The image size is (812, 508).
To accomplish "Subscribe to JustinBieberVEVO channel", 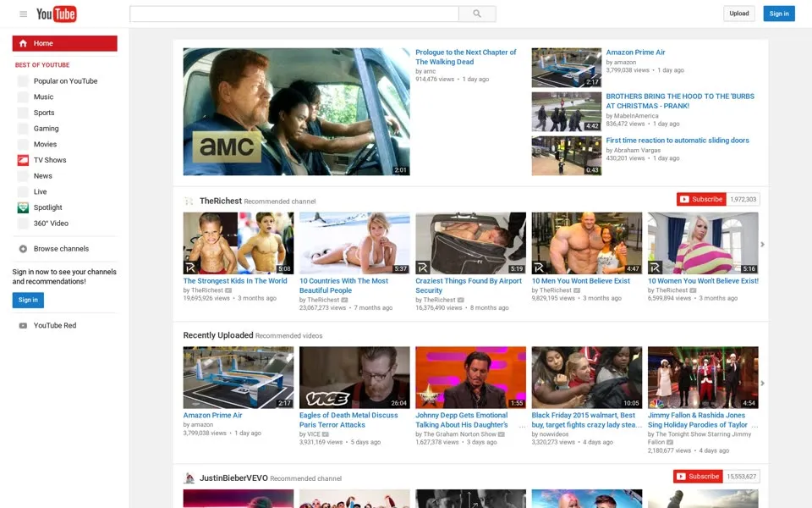I will pos(698,477).
